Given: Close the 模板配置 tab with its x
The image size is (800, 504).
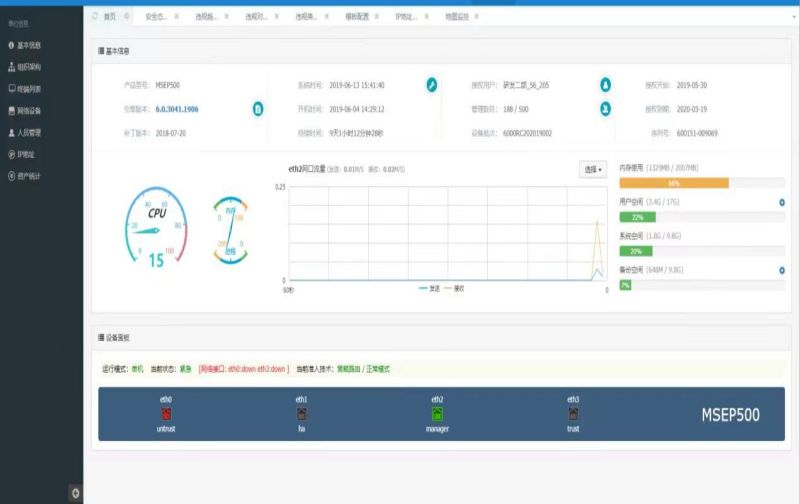Looking at the screenshot, I should point(377,16).
